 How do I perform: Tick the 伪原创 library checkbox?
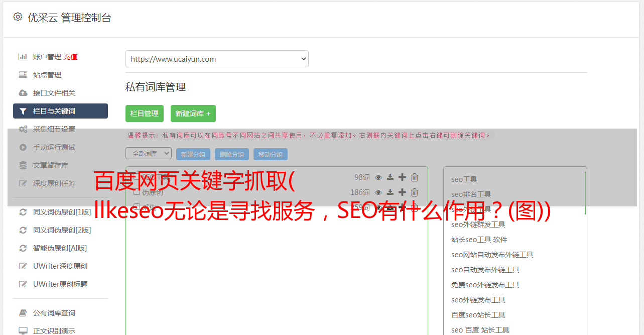(x=137, y=192)
